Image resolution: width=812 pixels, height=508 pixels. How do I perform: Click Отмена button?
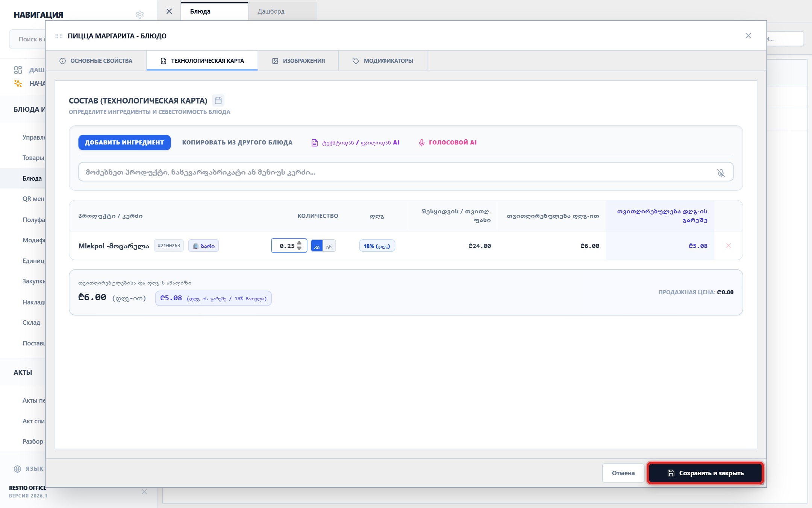tap(623, 473)
